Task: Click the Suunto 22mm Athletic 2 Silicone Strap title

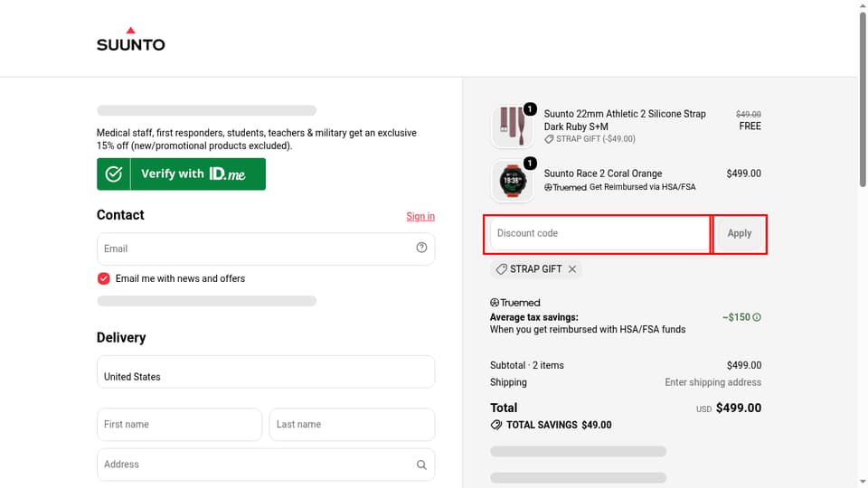Action: pyautogui.click(x=625, y=120)
